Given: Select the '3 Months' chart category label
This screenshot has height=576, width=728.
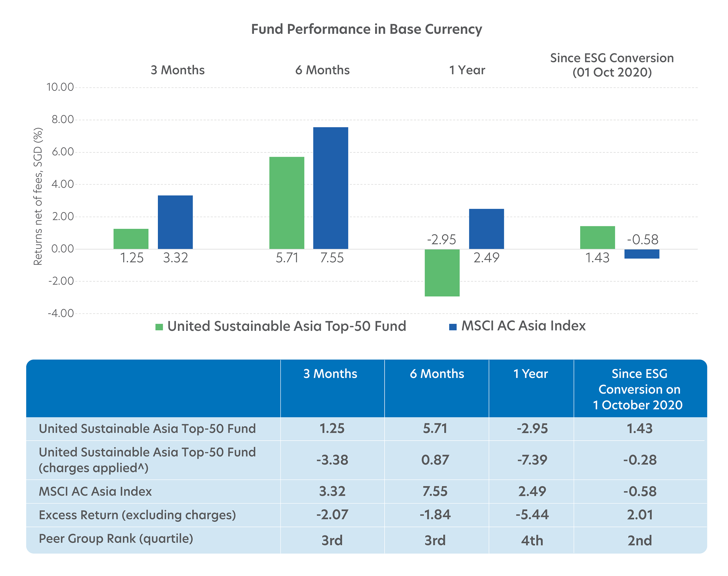Looking at the screenshot, I should pyautogui.click(x=178, y=70).
